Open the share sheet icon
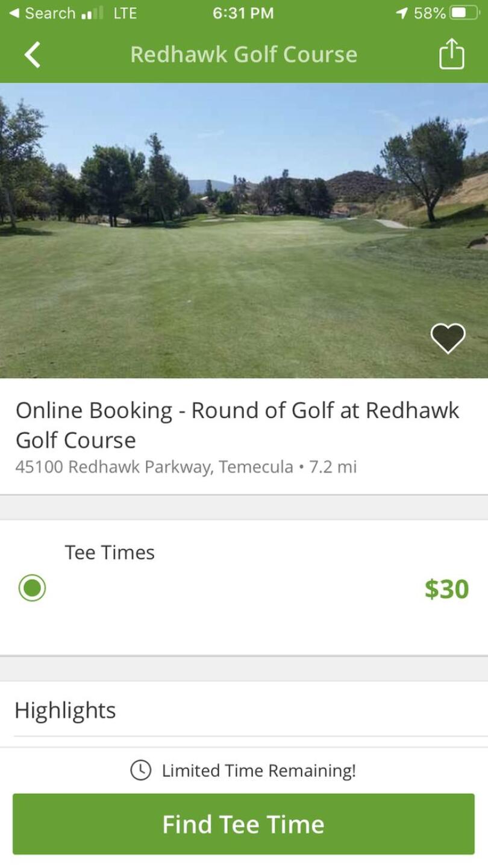The height and width of the screenshot is (868, 488). [x=451, y=54]
